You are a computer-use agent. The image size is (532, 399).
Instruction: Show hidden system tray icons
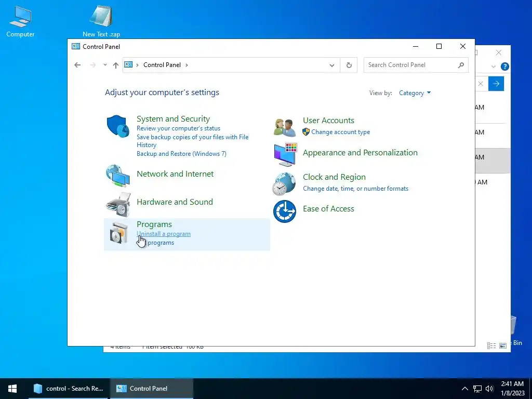(x=465, y=389)
